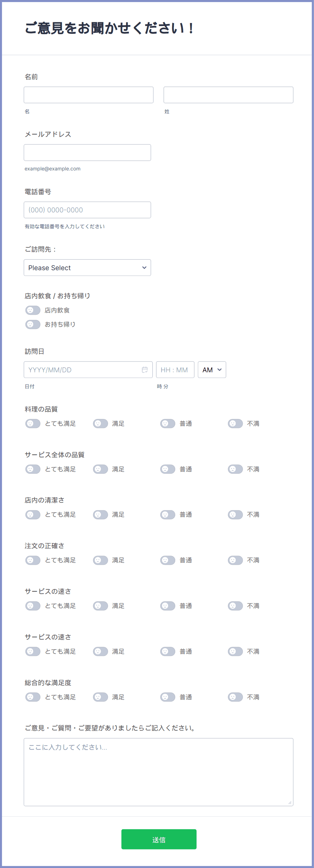Image resolution: width=314 pixels, height=868 pixels.
Task: Click the comments textarea
Action: pos(158,772)
